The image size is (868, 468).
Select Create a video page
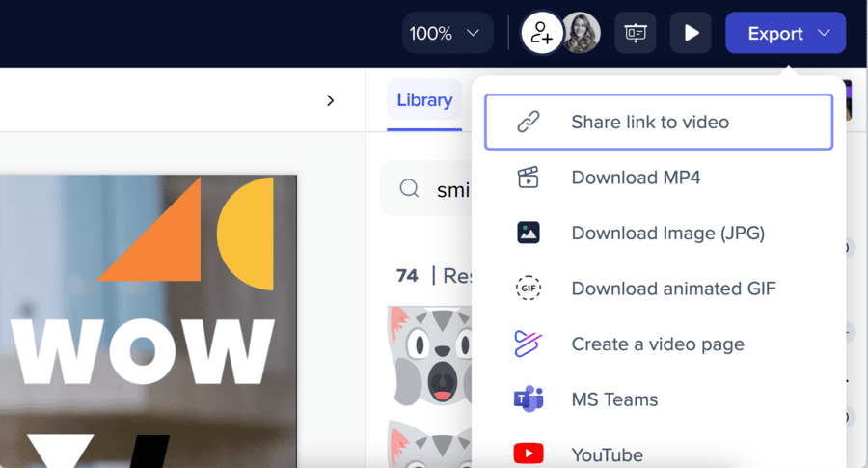659,344
